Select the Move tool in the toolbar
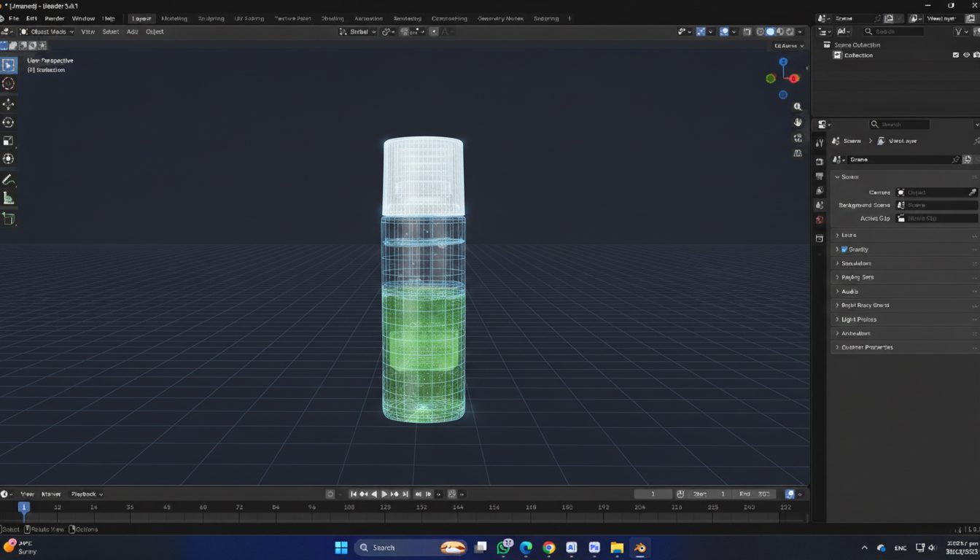This screenshot has height=560, width=980. (x=9, y=102)
